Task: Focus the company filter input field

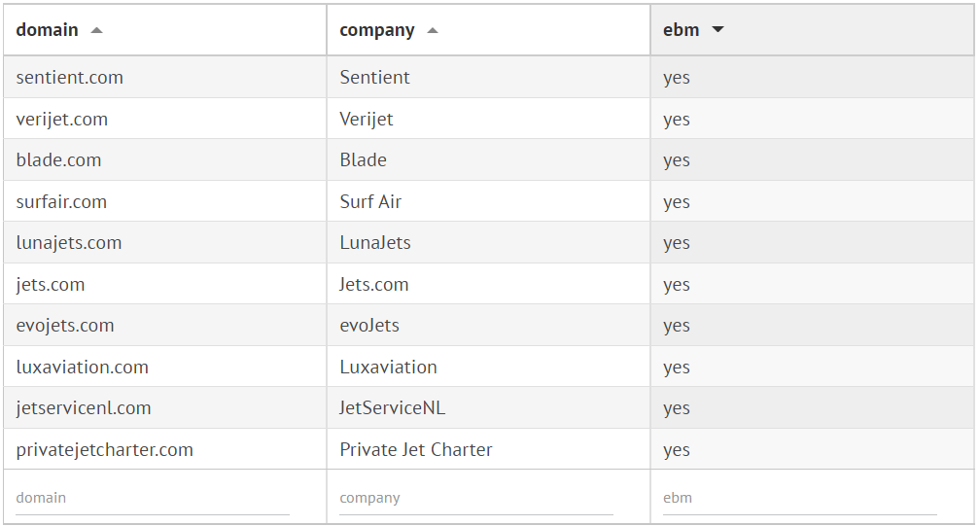Action: 476,498
